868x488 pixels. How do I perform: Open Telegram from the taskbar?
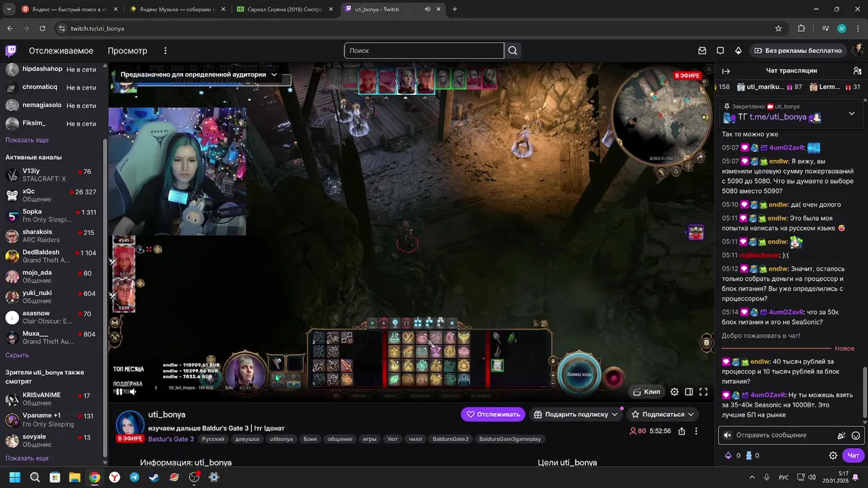point(134,477)
